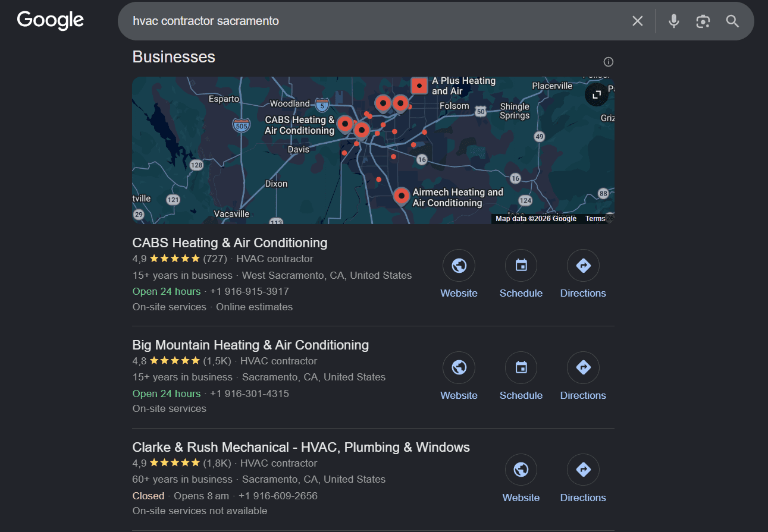Open Clarke & Rush Website globe icon
This screenshot has width=768, height=532.
click(521, 470)
